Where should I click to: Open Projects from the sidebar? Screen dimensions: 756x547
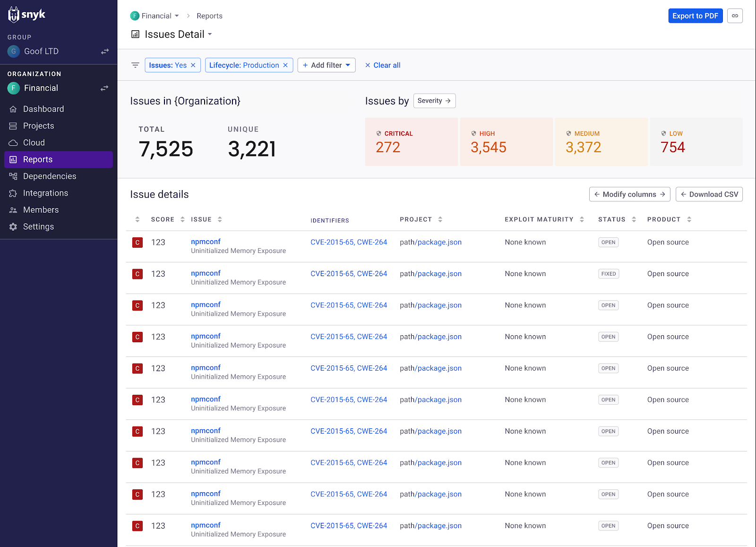pyautogui.click(x=59, y=126)
